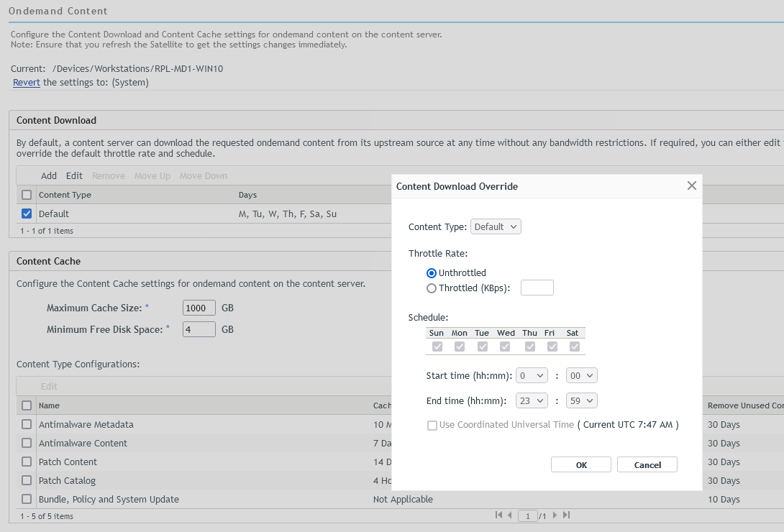
Task: Click Edit in the Content Download toolbar
Action: 74,175
